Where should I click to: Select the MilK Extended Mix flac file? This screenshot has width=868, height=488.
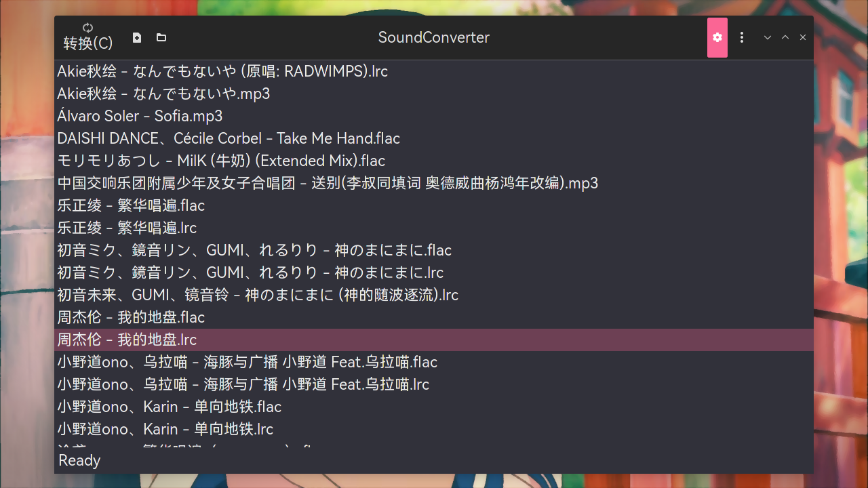pos(221,161)
